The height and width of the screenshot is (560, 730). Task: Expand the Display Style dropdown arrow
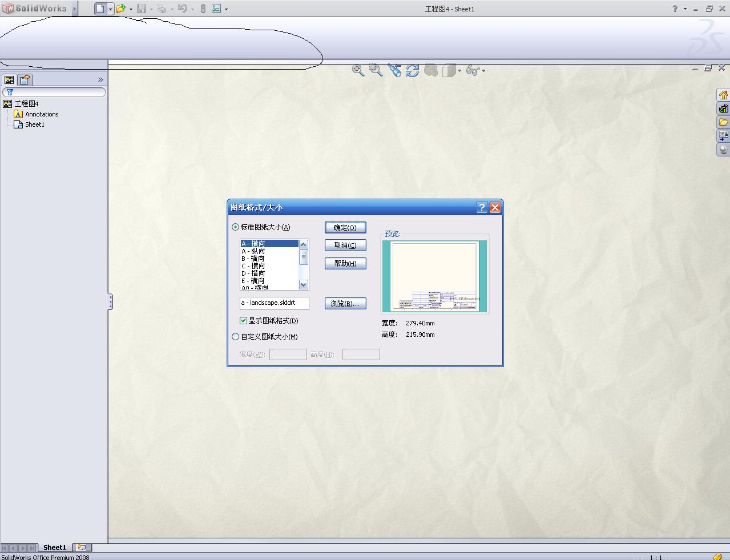click(459, 71)
